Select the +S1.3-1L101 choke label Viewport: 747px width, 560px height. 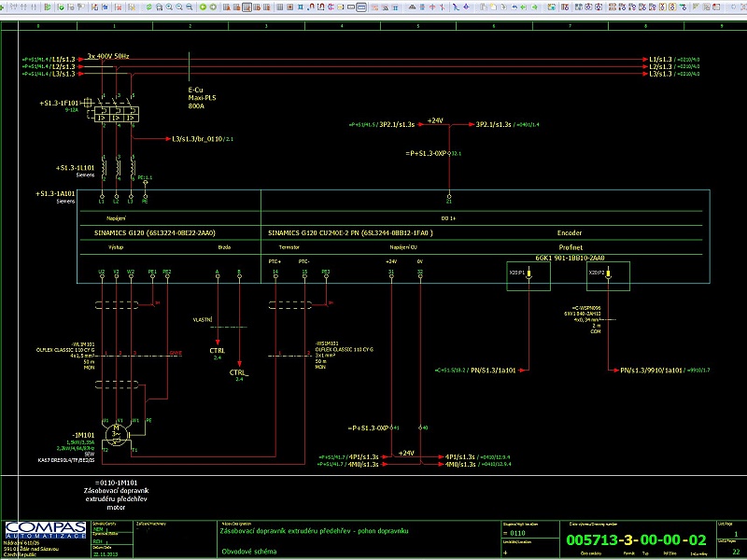pos(76,168)
